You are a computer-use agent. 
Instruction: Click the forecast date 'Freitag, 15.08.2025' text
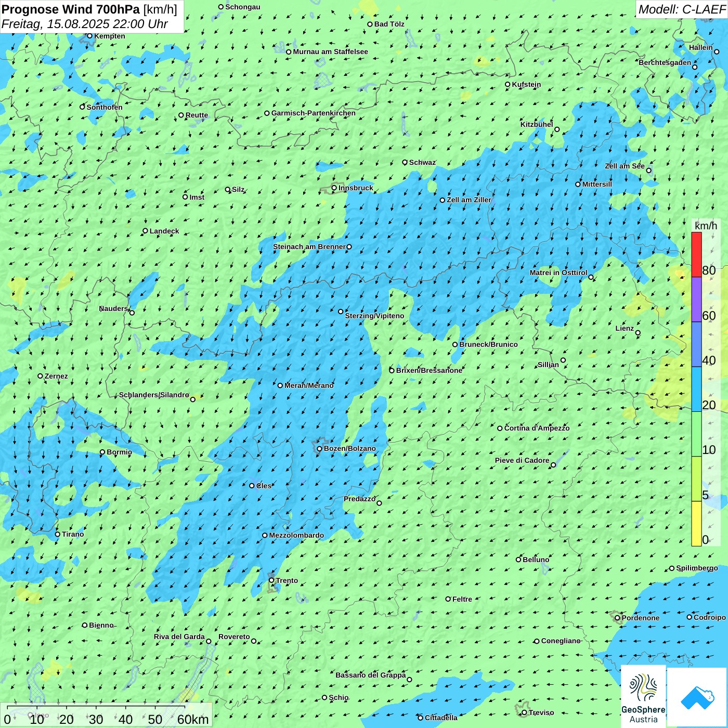56,24
